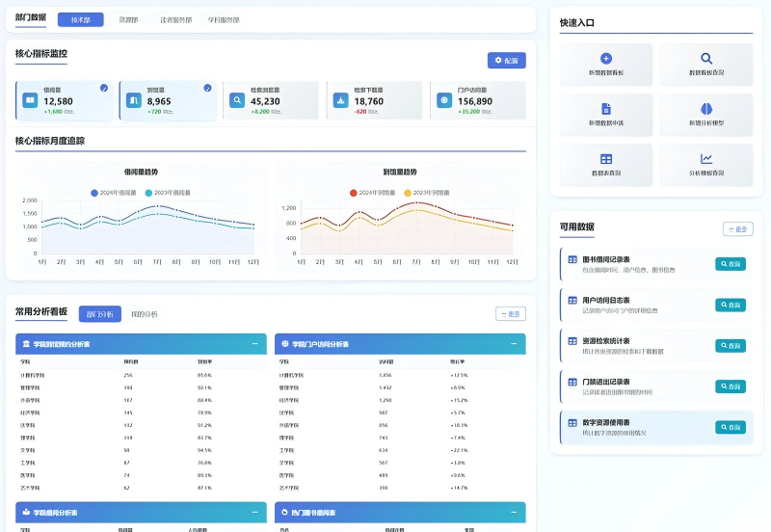771x532 pixels.
Task: Click the 数据表查询 table icon
Action: pyautogui.click(x=606, y=159)
